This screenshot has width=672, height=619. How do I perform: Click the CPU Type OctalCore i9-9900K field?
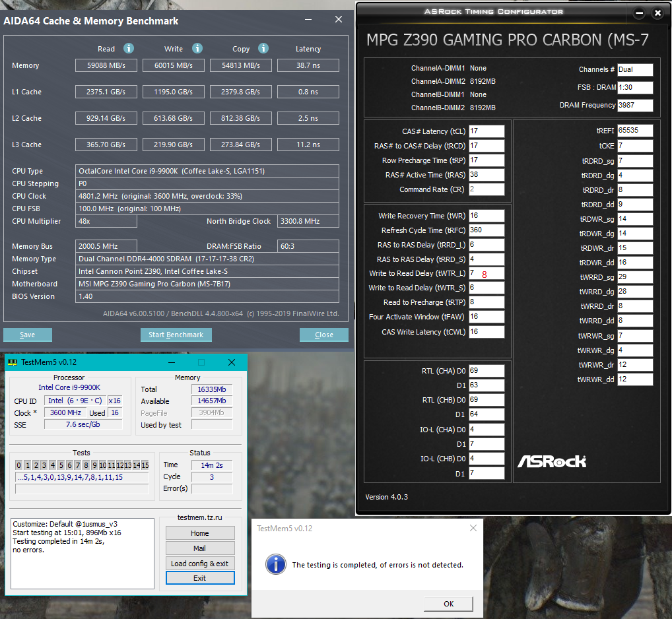[207, 171]
